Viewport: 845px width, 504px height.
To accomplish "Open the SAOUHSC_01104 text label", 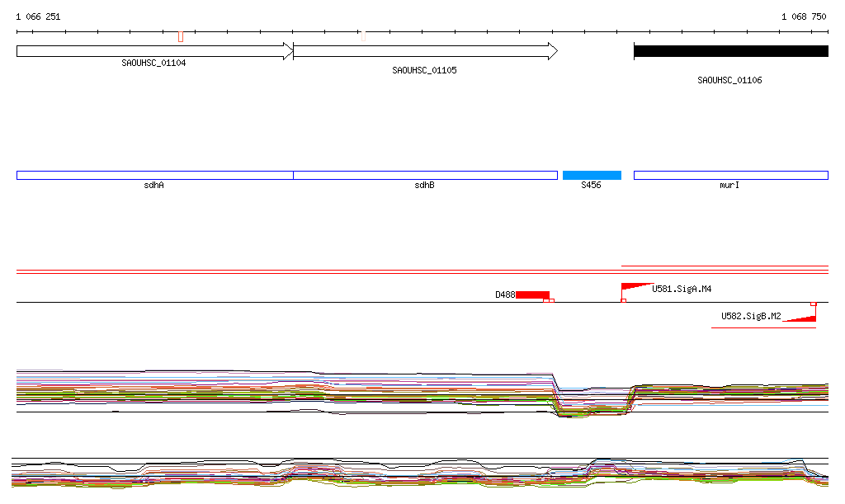I will point(153,64).
